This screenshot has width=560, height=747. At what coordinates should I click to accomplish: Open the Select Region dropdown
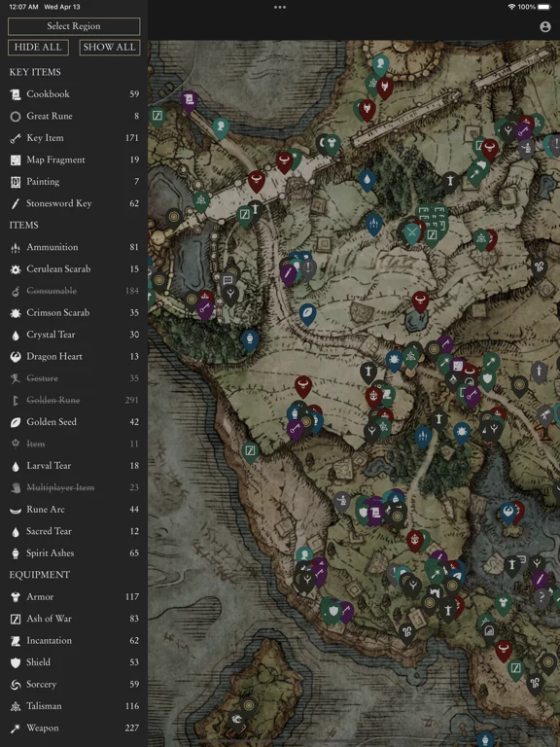tap(74, 26)
